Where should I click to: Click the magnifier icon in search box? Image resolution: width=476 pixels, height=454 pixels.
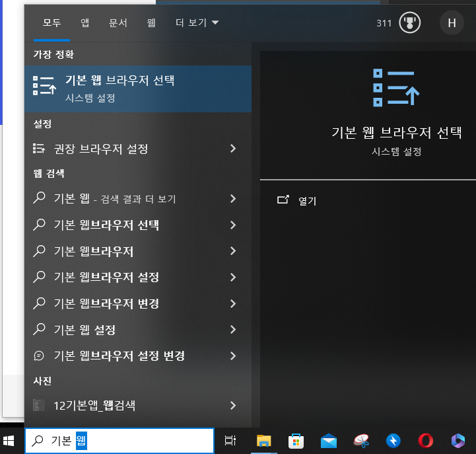click(38, 441)
